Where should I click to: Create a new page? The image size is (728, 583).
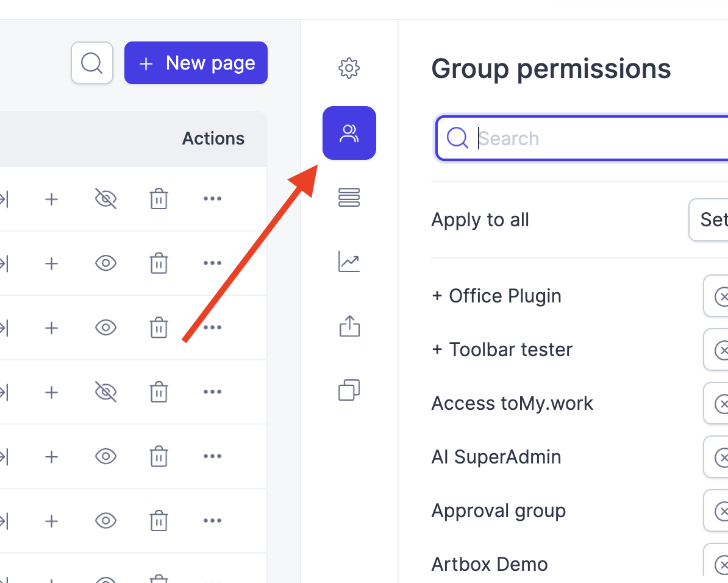(x=196, y=62)
